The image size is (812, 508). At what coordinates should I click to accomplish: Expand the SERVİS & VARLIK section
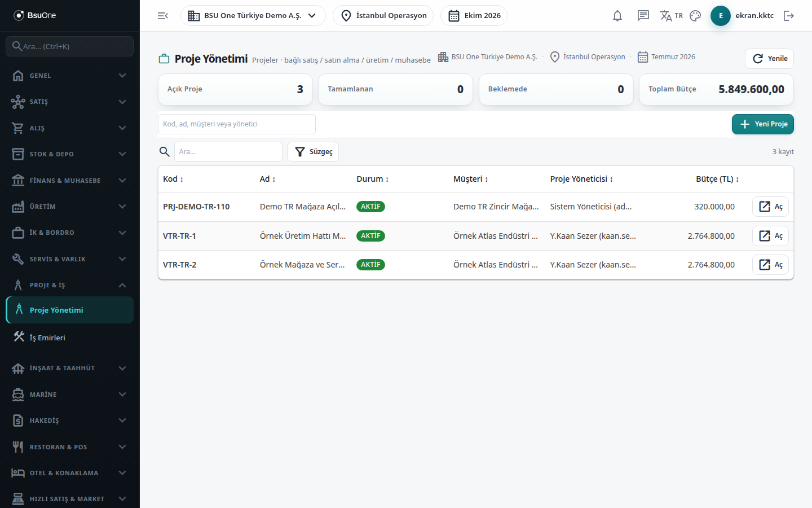[x=70, y=259]
